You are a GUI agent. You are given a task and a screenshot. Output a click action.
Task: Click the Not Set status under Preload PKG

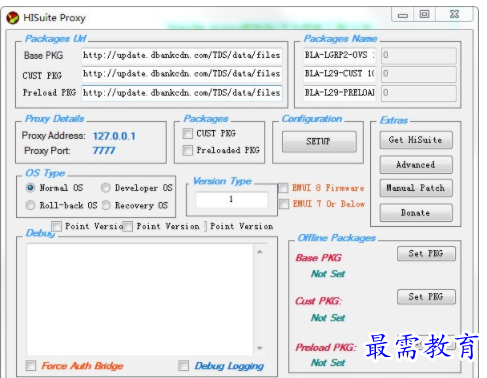[328, 362]
